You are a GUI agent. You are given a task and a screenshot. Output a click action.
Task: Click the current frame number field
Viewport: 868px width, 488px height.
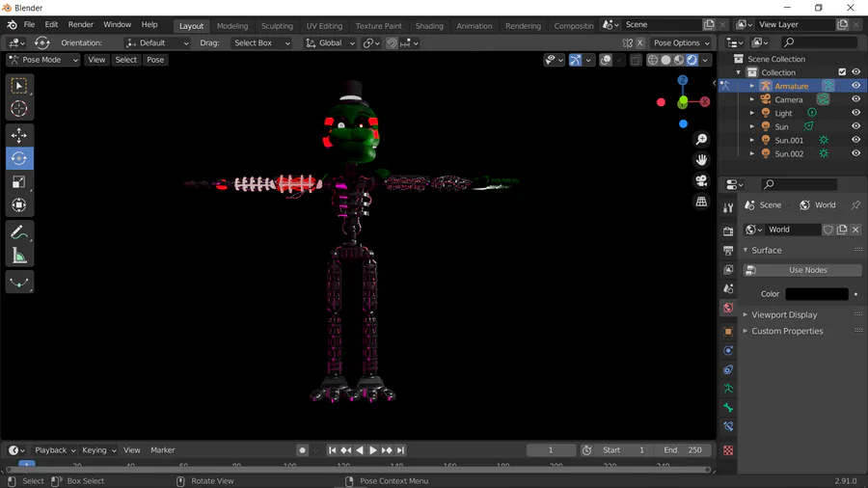pos(551,450)
